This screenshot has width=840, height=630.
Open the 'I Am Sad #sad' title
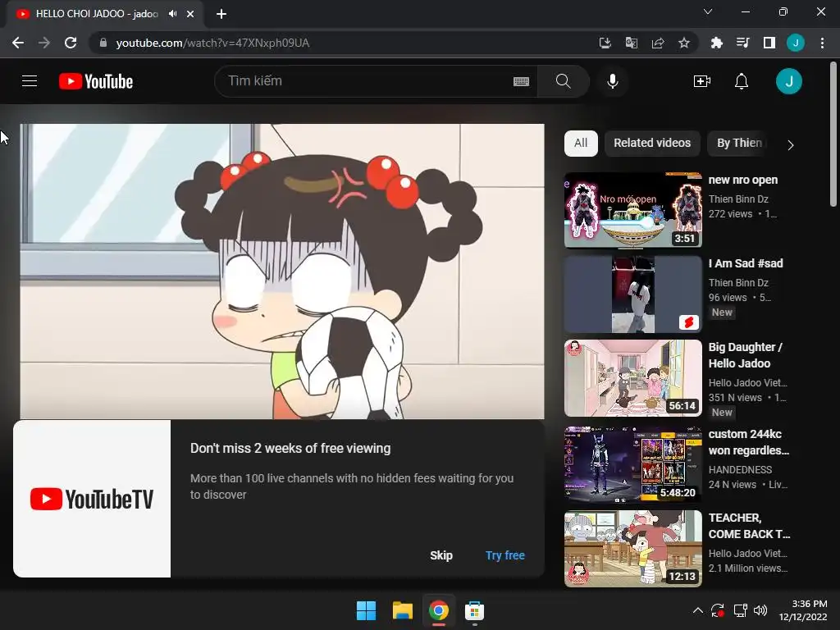coord(745,263)
